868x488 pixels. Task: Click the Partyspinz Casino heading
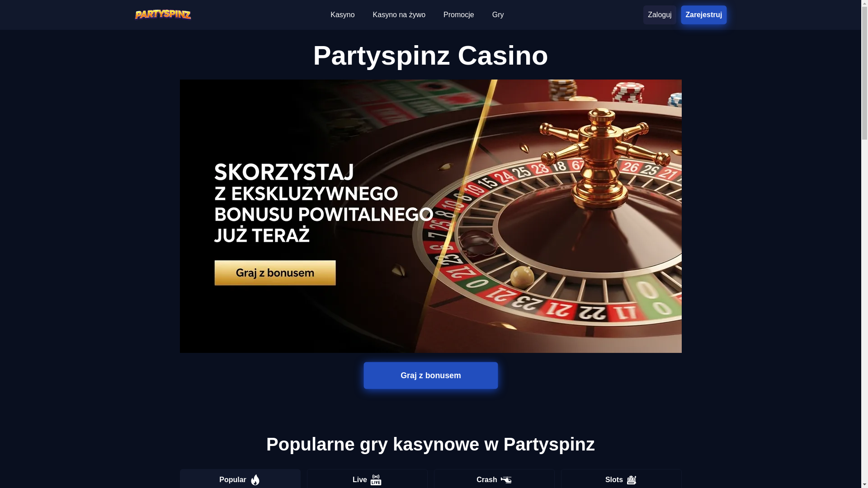pos(430,56)
